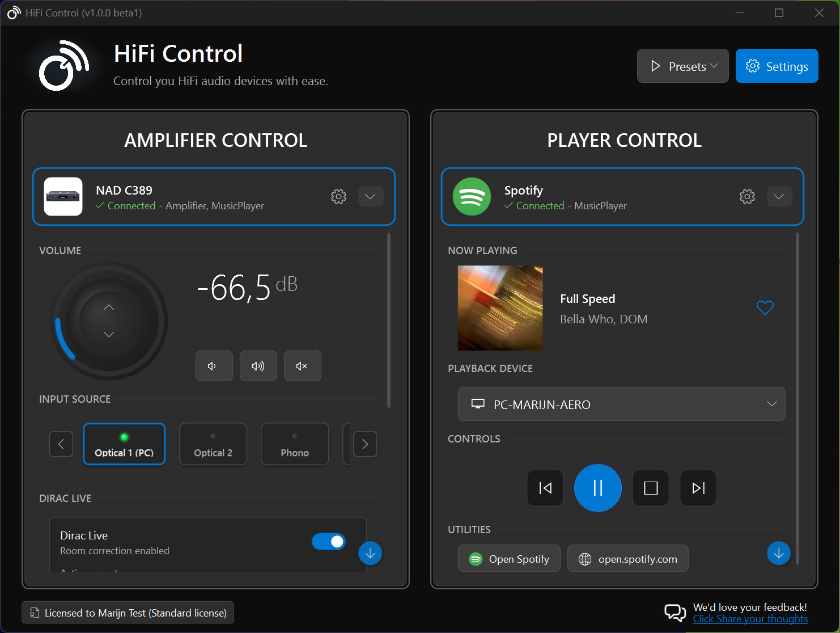
Task: Favorite the track Full Speed
Action: (x=765, y=307)
